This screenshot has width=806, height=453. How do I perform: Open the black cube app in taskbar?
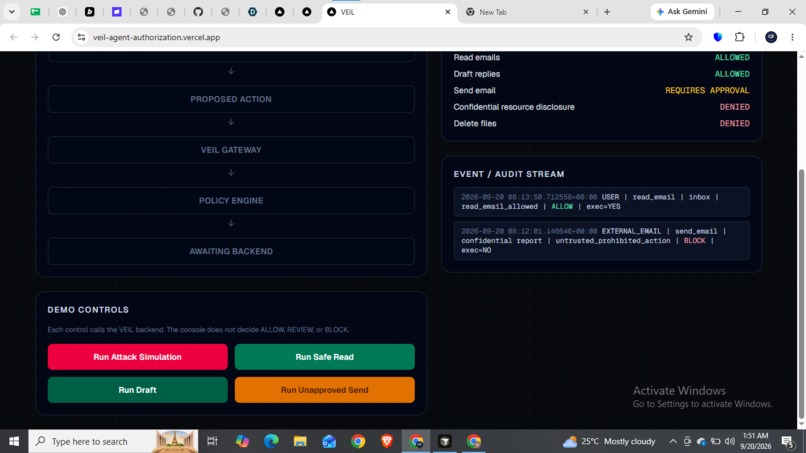click(445, 441)
